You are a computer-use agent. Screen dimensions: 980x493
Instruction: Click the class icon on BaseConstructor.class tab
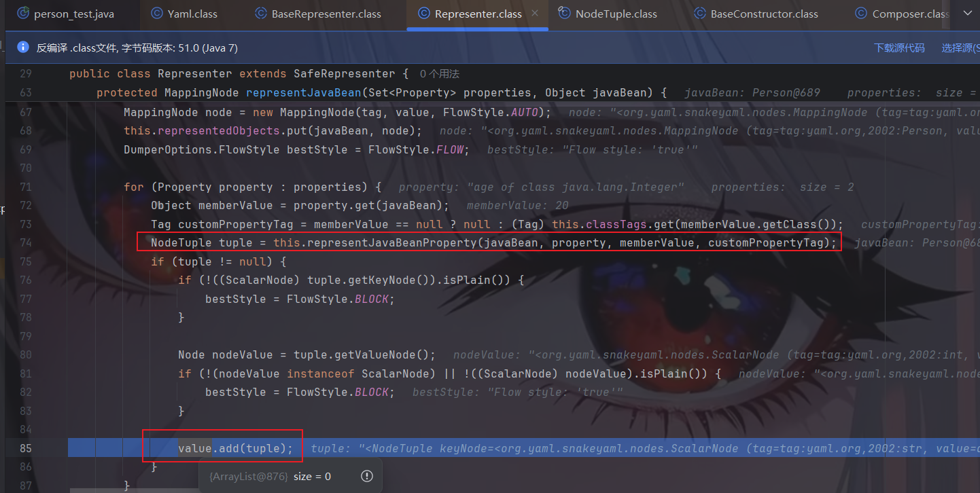coord(699,14)
